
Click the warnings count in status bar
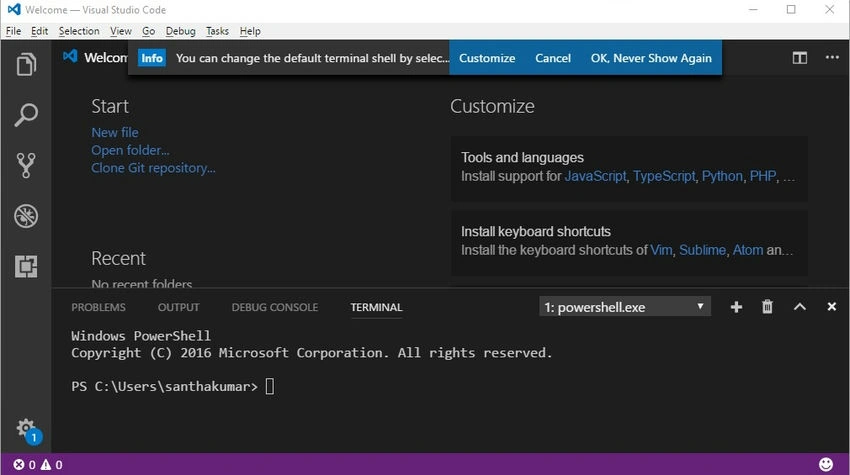51,465
